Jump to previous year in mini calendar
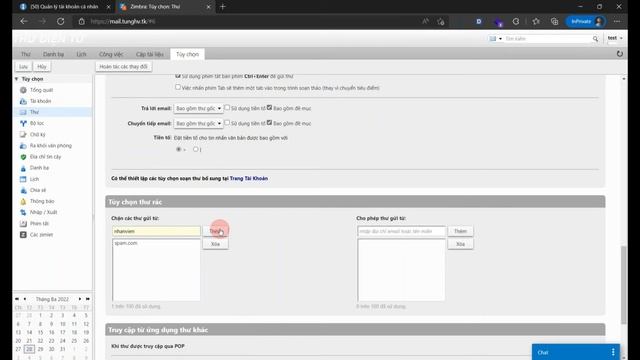Screen dimensions: 640x360 (17, 299)
